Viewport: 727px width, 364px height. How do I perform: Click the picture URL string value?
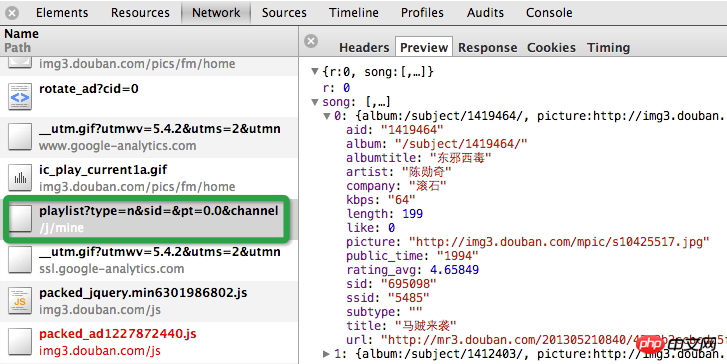559,242
